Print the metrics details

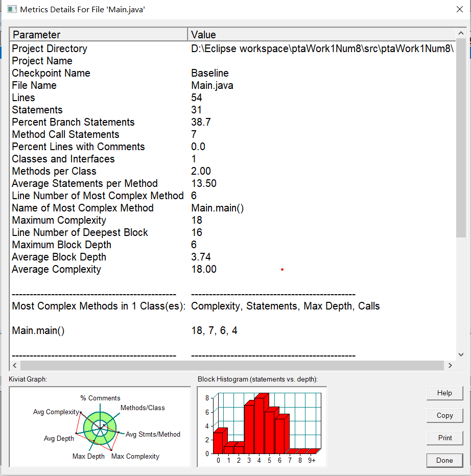444,438
